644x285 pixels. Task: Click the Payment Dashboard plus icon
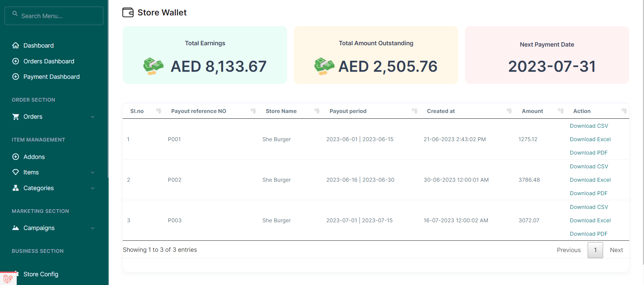point(15,77)
